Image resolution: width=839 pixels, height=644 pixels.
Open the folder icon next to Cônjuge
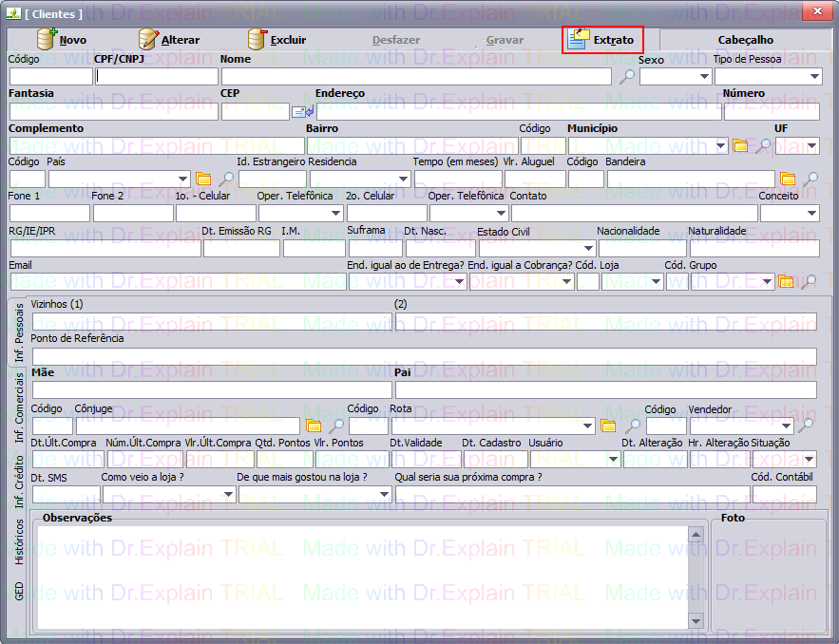pos(313,426)
